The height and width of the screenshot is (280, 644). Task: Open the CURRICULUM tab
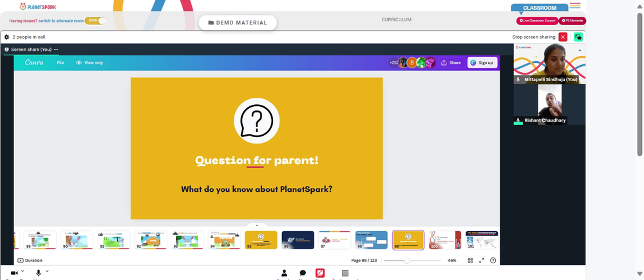[396, 20]
